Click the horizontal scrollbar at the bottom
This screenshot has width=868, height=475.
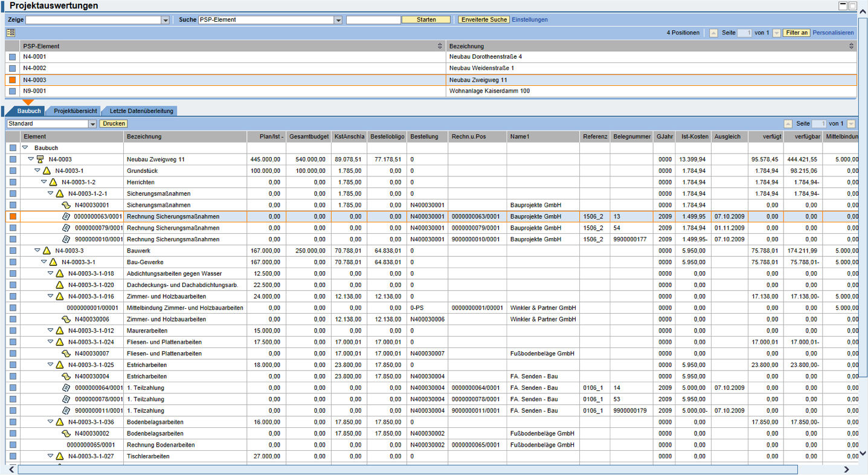(407, 470)
